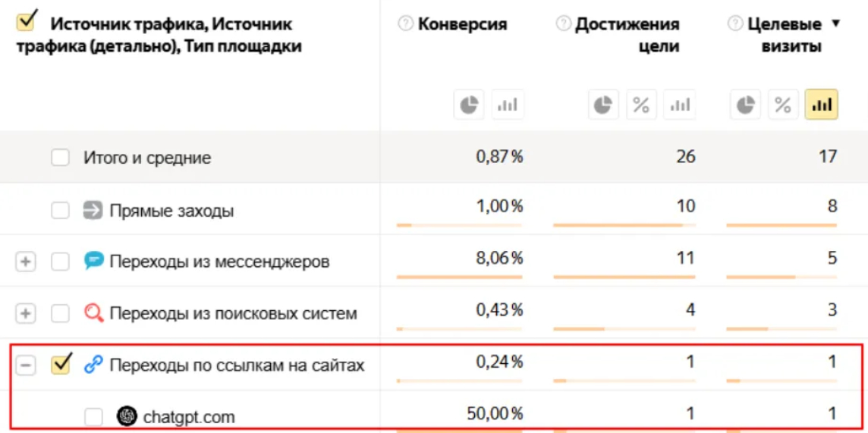Click pie chart icon under Достижения цели

602,105
